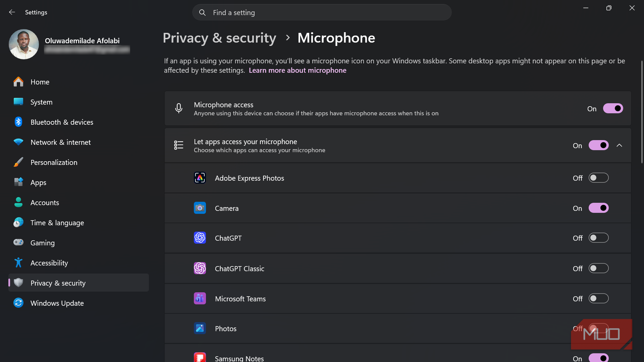Click the user profile picture
This screenshot has width=644, height=362.
pyautogui.click(x=24, y=44)
